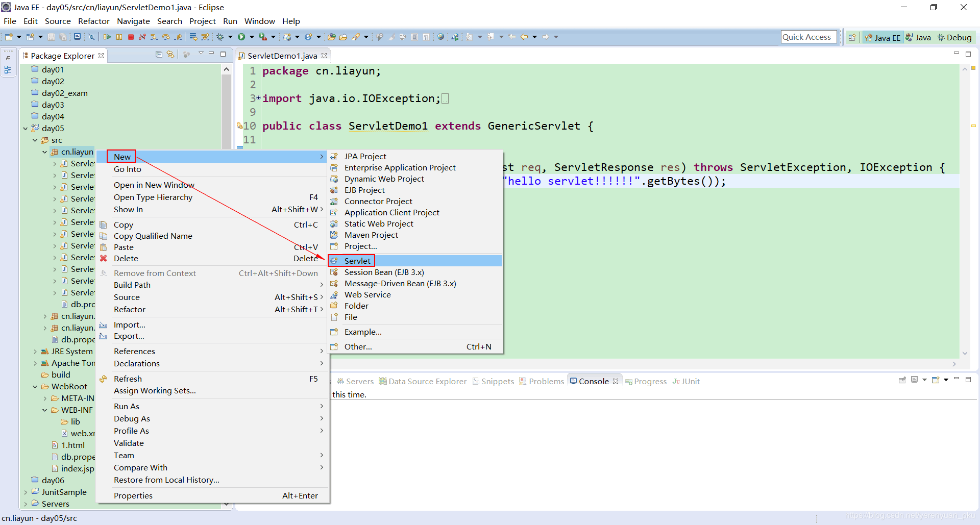Switch to Java EE perspective

click(x=883, y=37)
